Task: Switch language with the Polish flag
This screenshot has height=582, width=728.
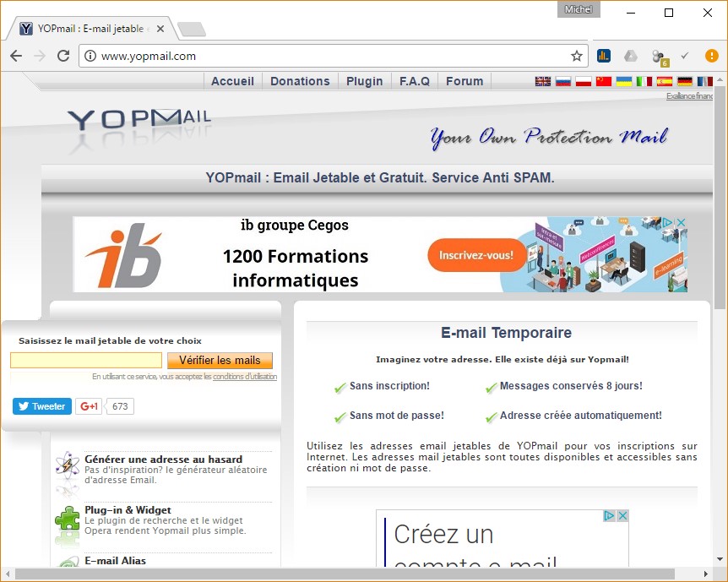Action: [x=584, y=82]
